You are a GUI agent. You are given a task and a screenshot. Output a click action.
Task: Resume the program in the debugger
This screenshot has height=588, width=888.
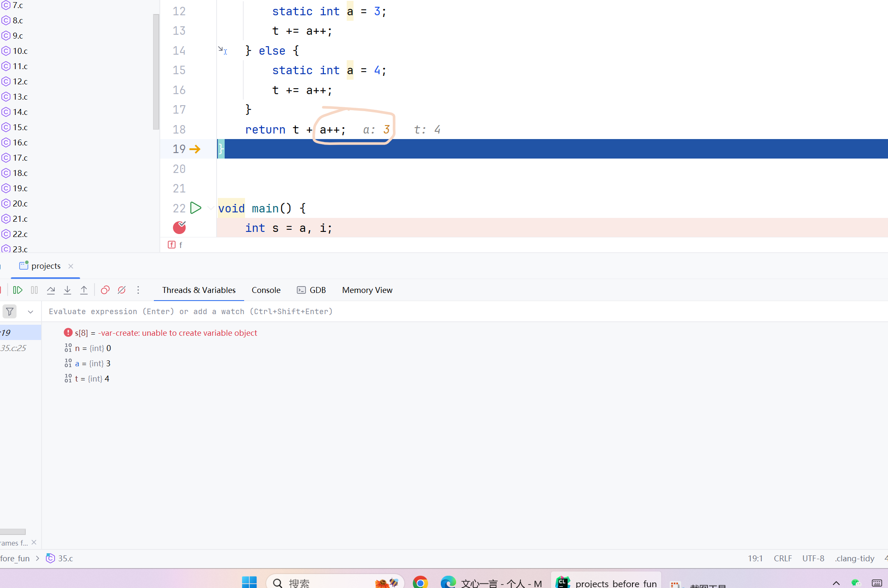point(17,290)
